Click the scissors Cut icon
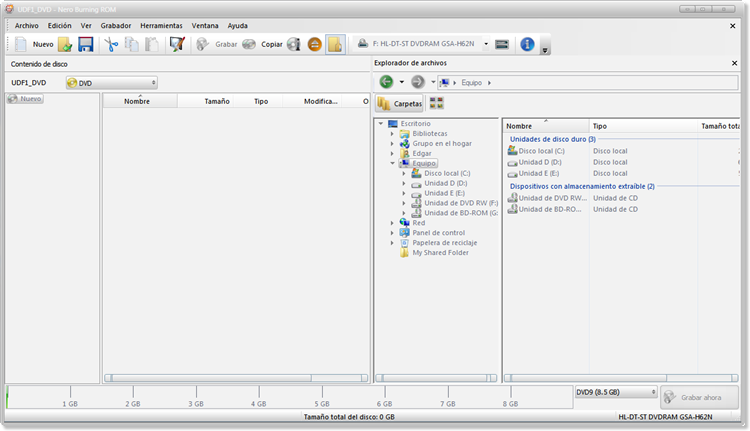The height and width of the screenshot is (431, 750). pos(111,44)
